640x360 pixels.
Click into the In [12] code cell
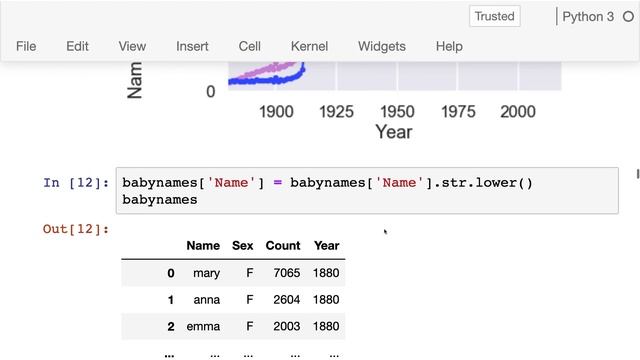click(367, 191)
